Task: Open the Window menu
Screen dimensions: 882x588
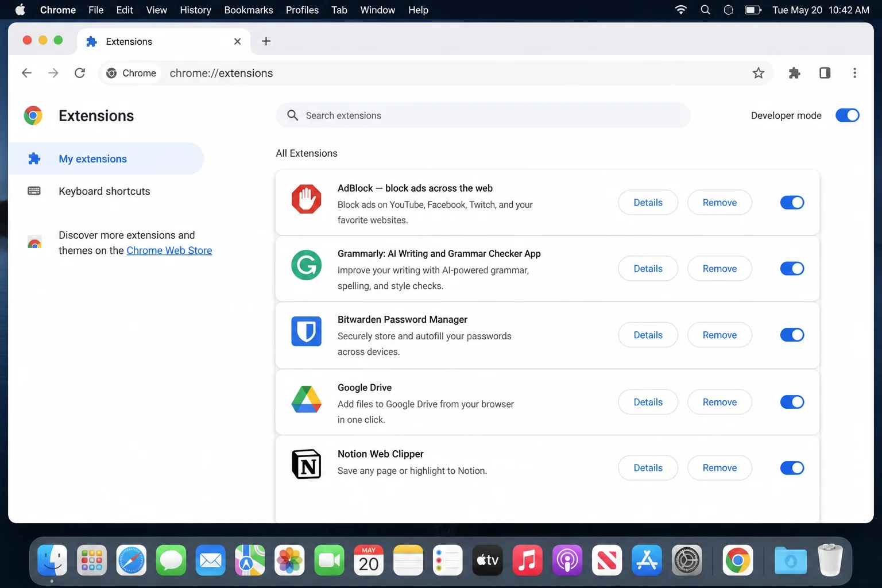Action: coord(377,10)
